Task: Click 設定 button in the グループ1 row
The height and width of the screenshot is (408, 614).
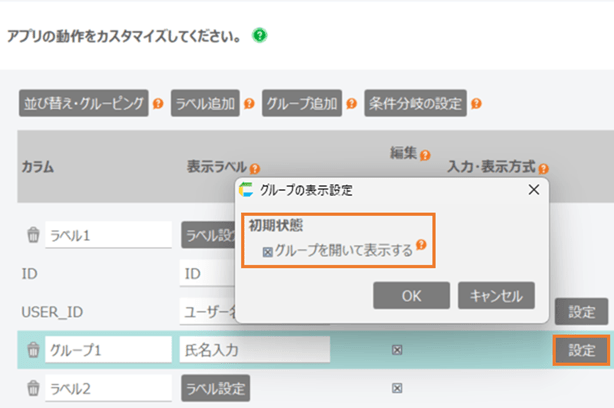Action: 581,350
